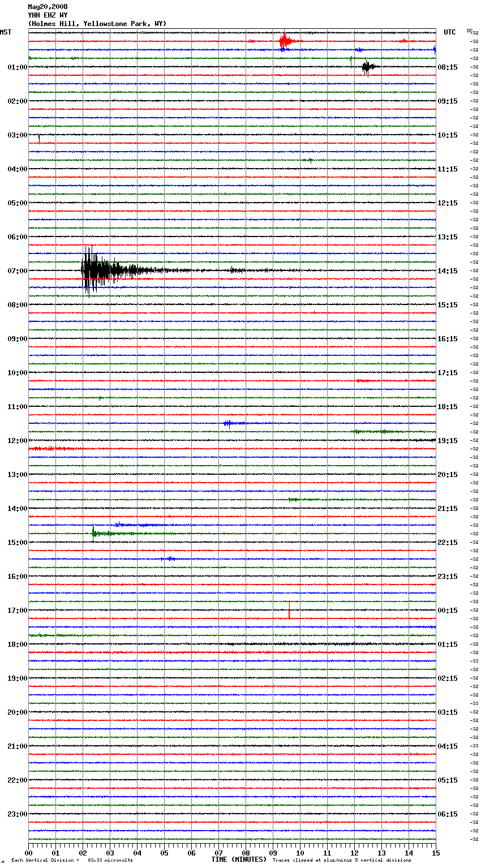Click the black event burst on the 01:00 trace

click(368, 67)
